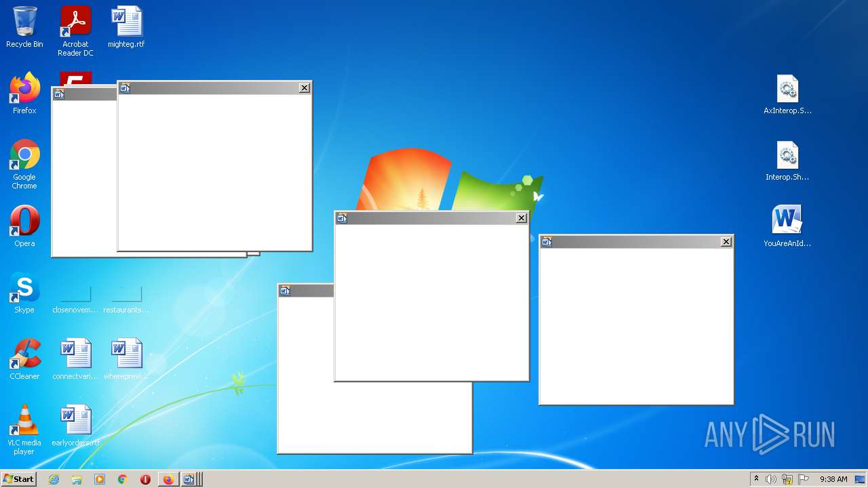Select the earlyordere.rtf document

[75, 426]
